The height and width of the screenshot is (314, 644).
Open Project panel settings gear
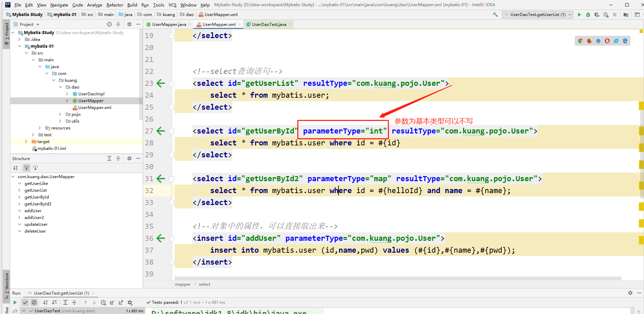click(129, 24)
